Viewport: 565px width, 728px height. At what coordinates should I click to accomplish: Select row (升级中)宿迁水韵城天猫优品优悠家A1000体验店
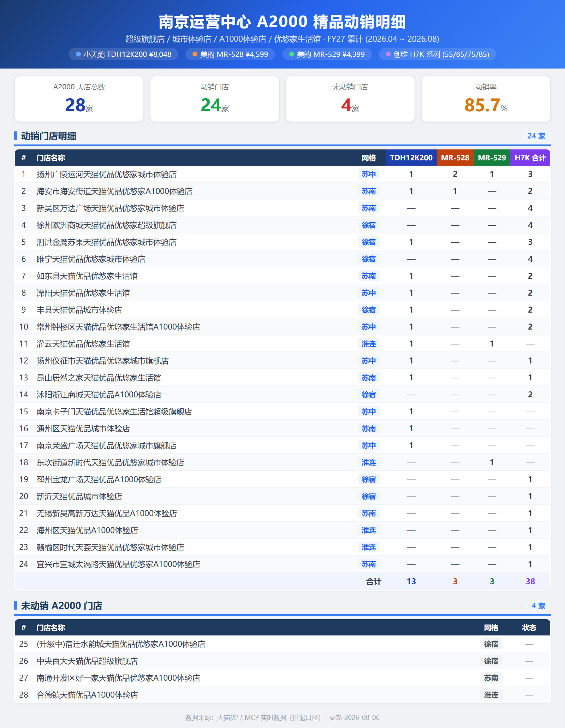(x=282, y=644)
